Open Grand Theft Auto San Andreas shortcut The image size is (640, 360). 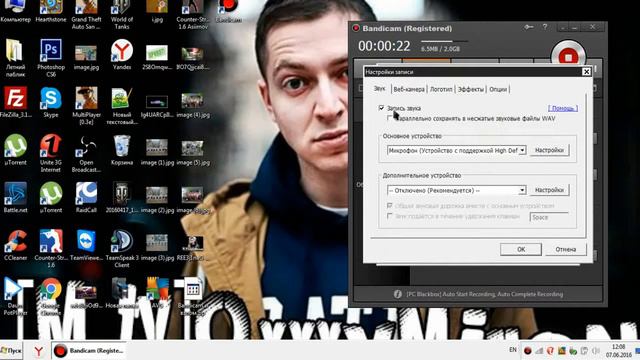tap(86, 15)
